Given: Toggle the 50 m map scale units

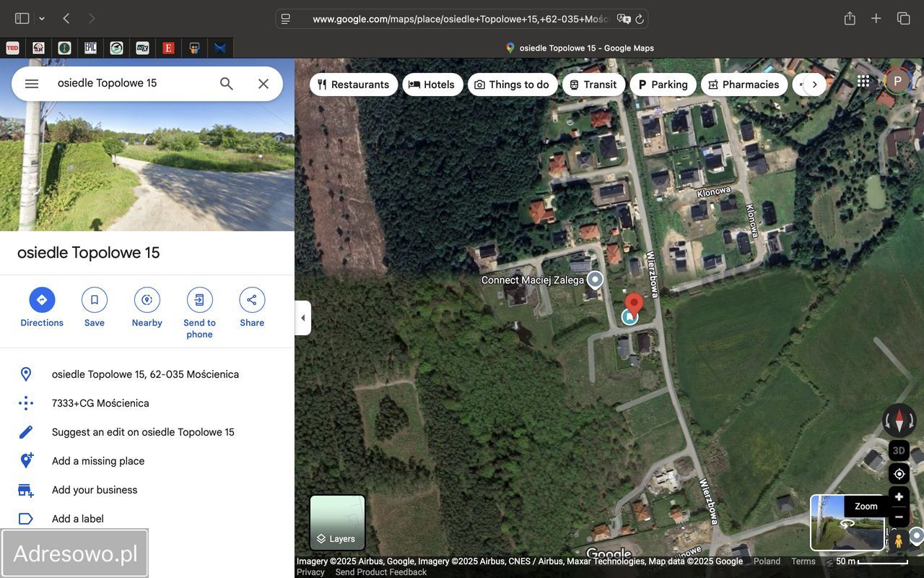Looking at the screenshot, I should [x=872, y=561].
